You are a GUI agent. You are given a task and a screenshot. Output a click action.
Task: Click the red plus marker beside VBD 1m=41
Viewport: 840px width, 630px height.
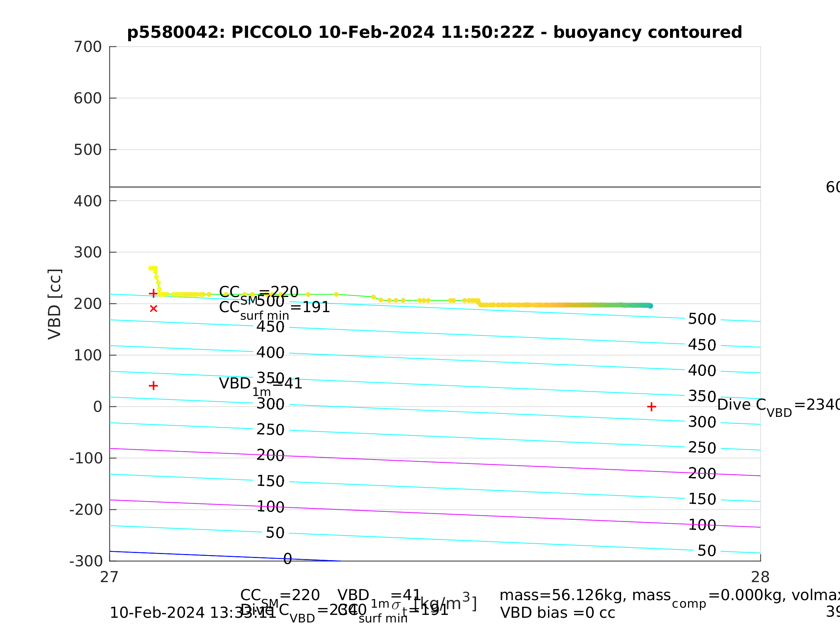click(153, 386)
